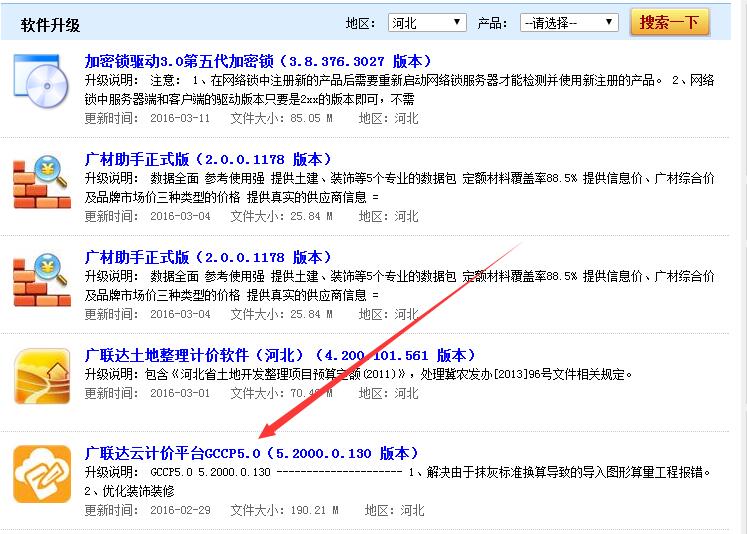This screenshot has height=534, width=747.
Task: Click the GCCP5.0 upgrade description text
Action: pos(398,482)
